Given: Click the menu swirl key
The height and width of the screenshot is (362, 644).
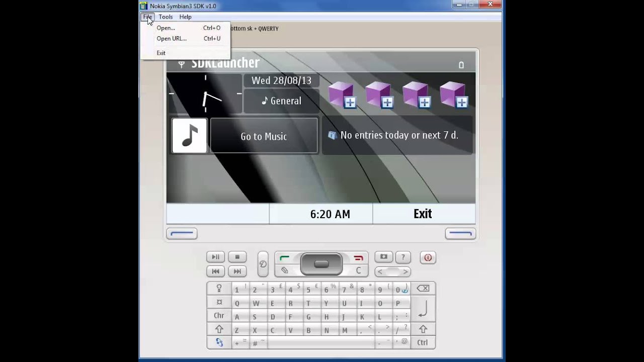Looking at the screenshot, I should click(x=263, y=264).
